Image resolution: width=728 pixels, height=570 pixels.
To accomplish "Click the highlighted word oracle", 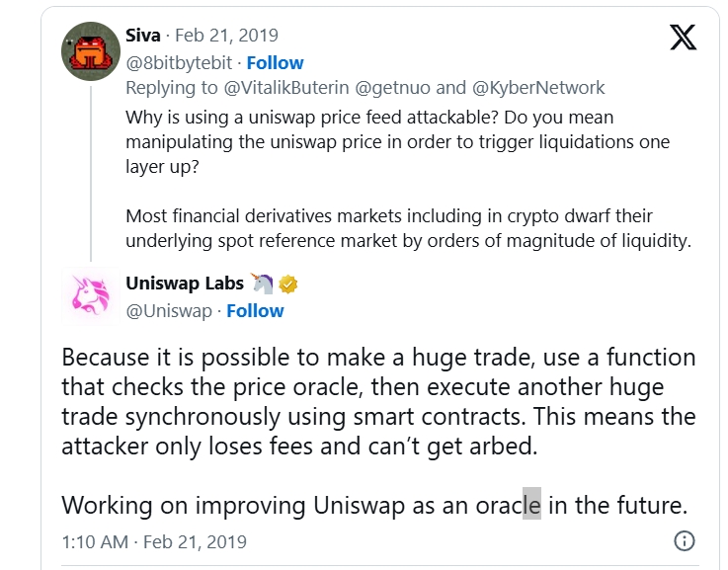I will tap(509, 505).
